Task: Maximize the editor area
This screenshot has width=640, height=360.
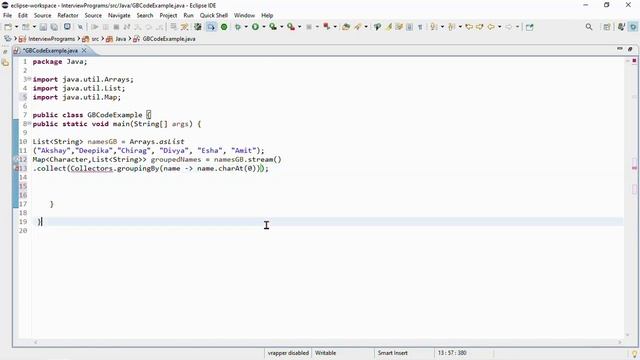Action: coord(630,49)
